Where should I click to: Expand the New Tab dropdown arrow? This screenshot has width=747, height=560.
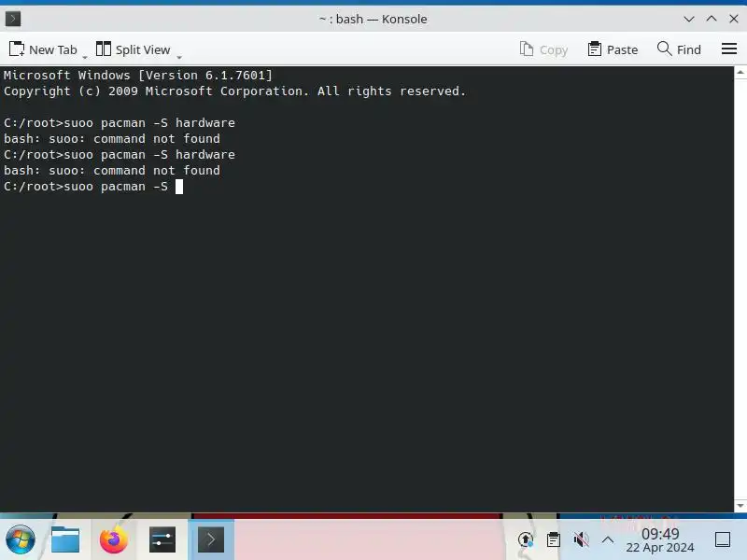pos(85,57)
